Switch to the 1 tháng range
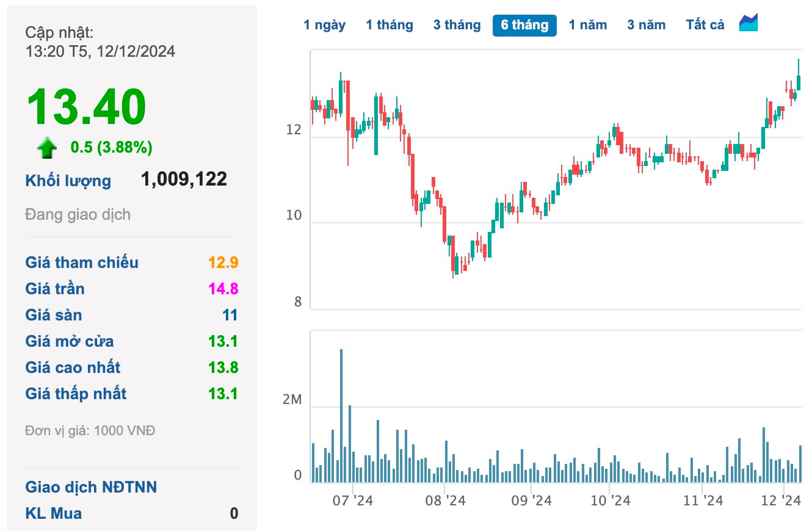 click(390, 25)
